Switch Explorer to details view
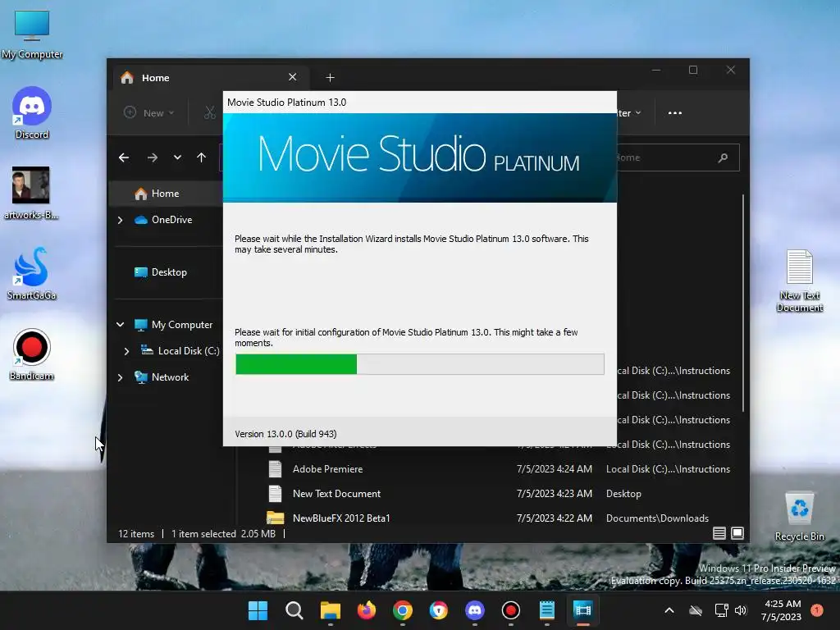 coord(719,533)
